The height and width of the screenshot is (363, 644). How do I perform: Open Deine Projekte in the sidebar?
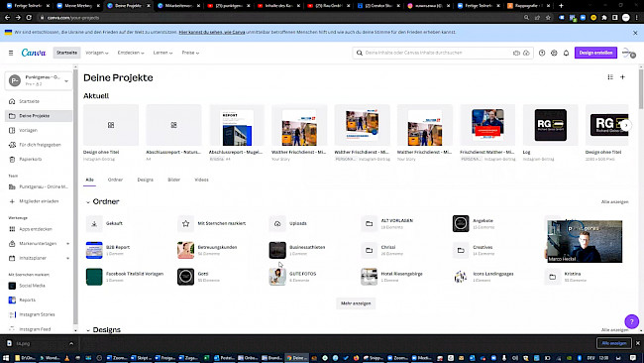point(39,116)
